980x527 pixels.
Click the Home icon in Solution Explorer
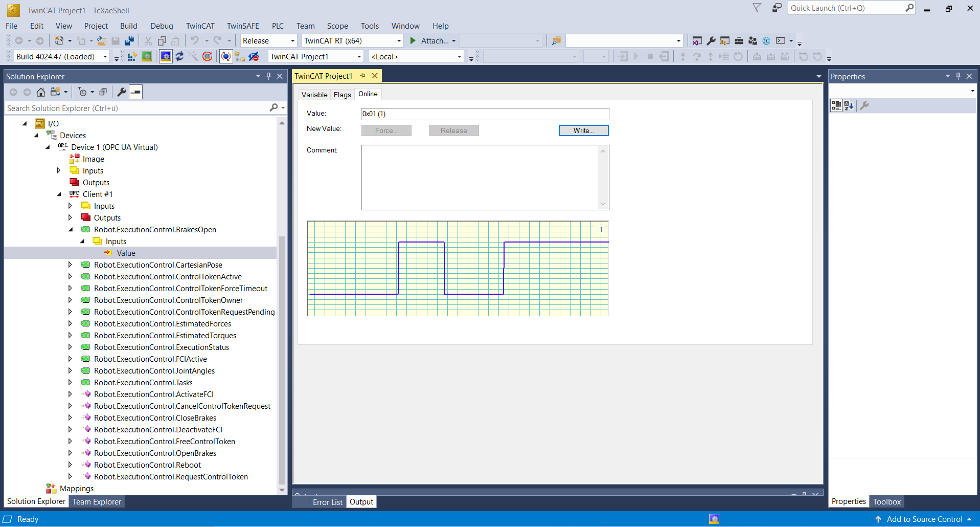point(41,92)
